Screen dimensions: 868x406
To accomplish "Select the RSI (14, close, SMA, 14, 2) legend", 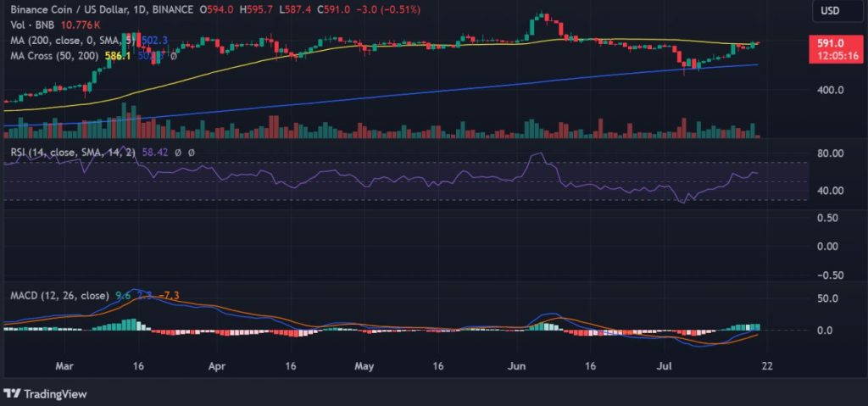I will (x=74, y=152).
